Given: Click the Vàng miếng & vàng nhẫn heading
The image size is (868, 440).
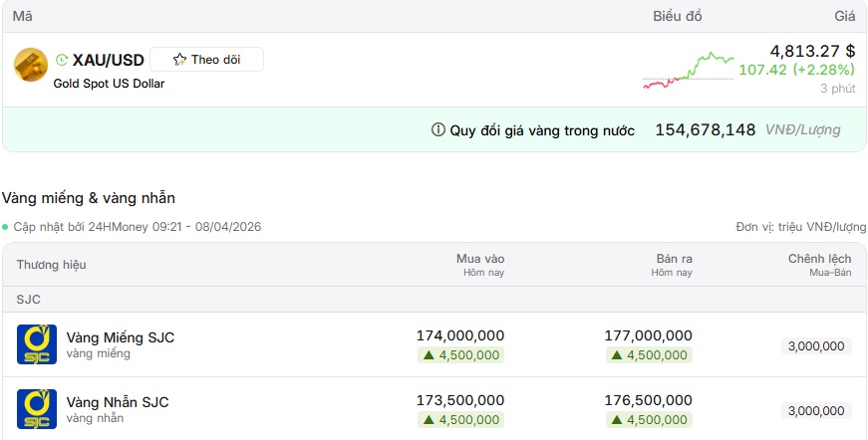Looking at the screenshot, I should 89,198.
